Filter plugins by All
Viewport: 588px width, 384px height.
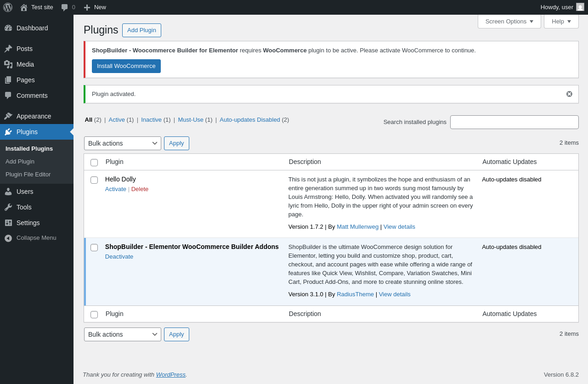click(89, 119)
